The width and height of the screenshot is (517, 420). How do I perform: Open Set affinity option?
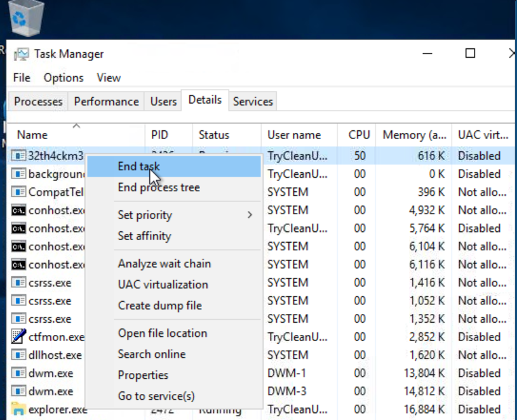click(x=174, y=236)
